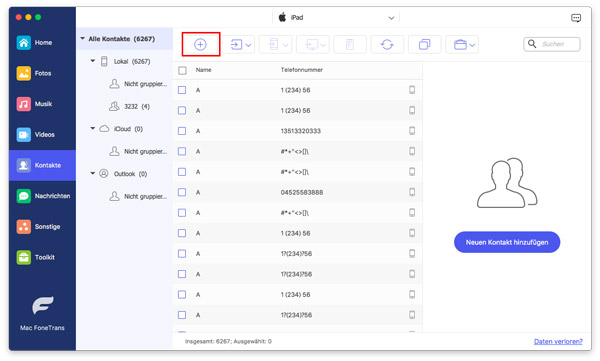Open the feedback chat icon
The image size is (600, 361).
tap(576, 18)
